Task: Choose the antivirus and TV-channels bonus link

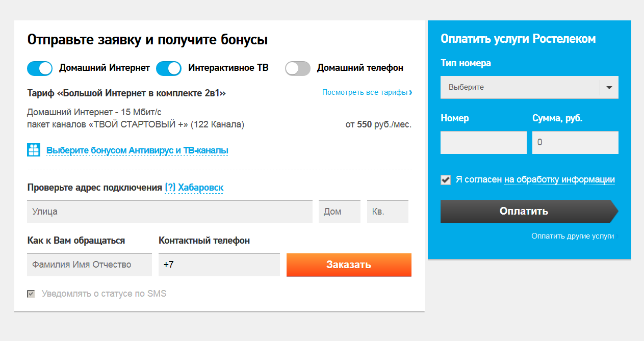Action: click(137, 150)
